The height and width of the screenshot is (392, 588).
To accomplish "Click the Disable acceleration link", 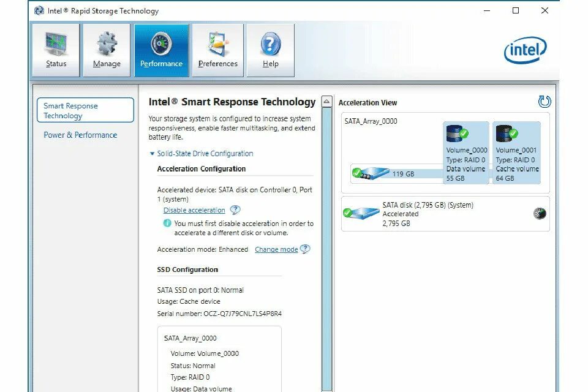I will tap(194, 210).
